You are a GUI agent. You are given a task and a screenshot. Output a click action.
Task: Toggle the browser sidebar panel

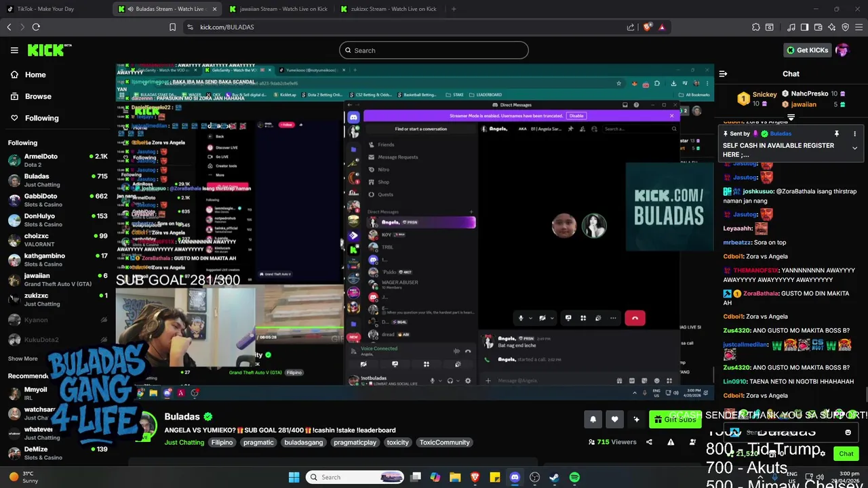point(804,27)
